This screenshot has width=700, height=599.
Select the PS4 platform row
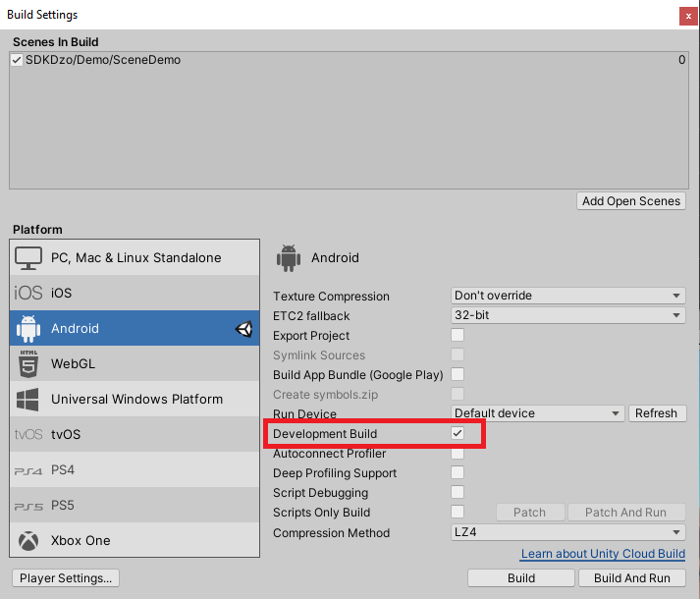coord(135,470)
